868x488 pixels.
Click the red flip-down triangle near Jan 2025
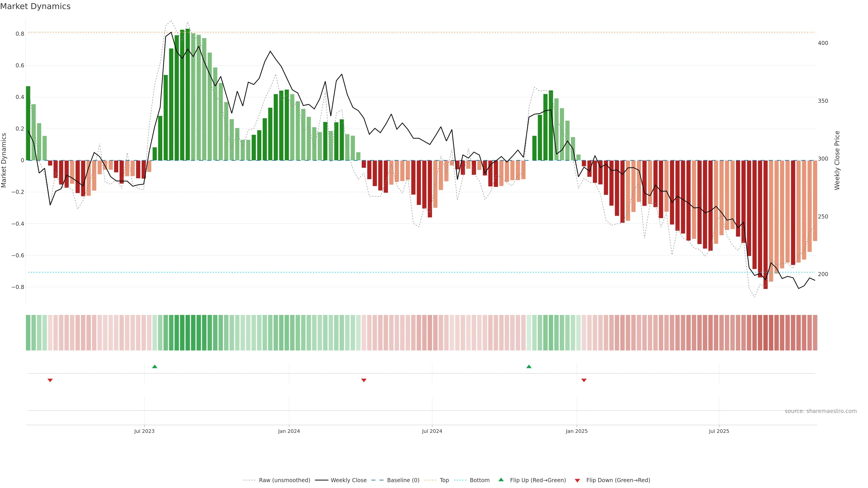(x=584, y=380)
